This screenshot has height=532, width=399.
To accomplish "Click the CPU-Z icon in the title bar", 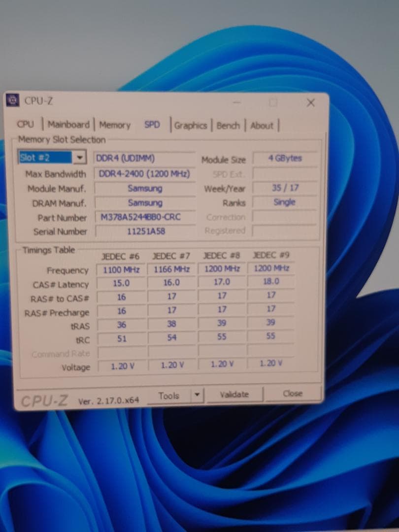I will [x=13, y=100].
